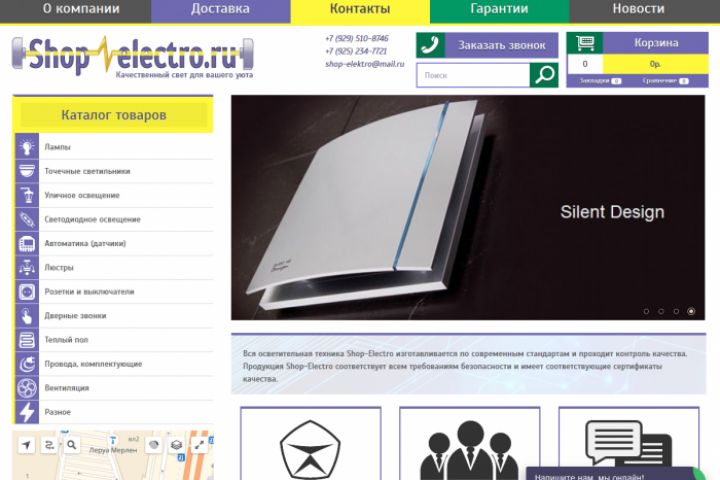Click the chandelier icon next to Люстры

27,267
